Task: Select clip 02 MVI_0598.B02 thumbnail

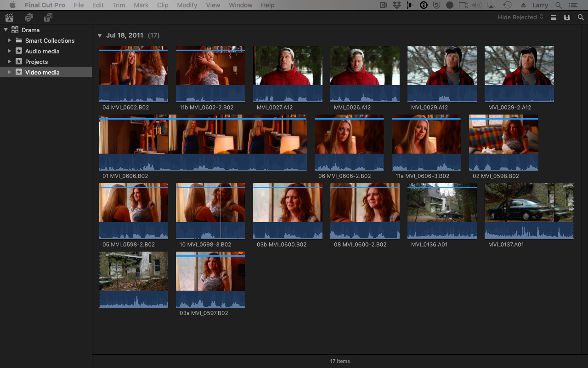Action: [504, 142]
